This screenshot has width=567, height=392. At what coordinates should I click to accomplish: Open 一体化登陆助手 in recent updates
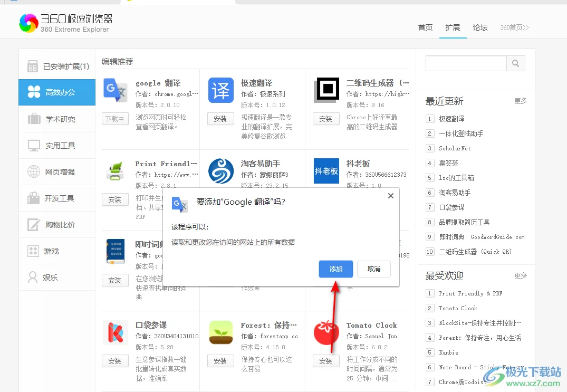[461, 133]
